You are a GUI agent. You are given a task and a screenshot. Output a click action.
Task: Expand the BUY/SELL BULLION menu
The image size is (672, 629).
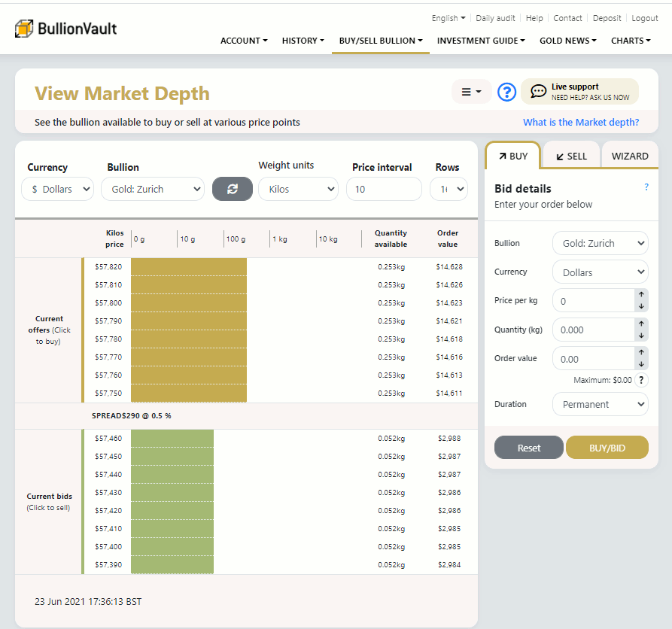(x=381, y=41)
